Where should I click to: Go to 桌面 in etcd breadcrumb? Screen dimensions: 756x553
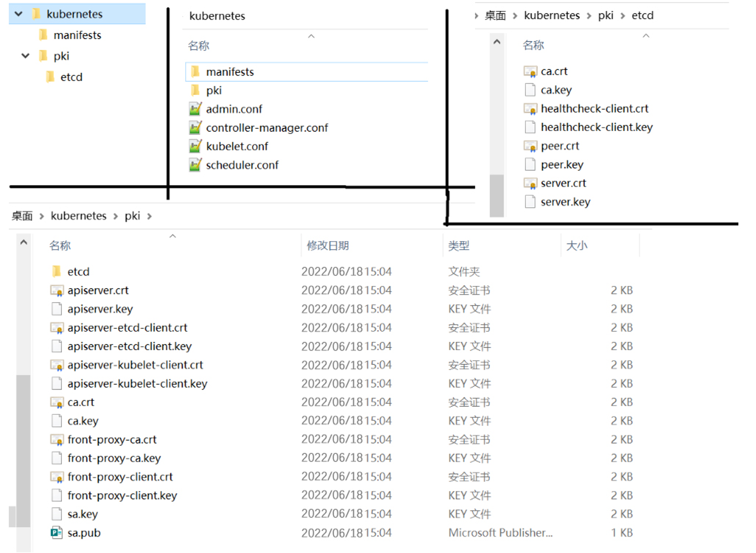[495, 15]
